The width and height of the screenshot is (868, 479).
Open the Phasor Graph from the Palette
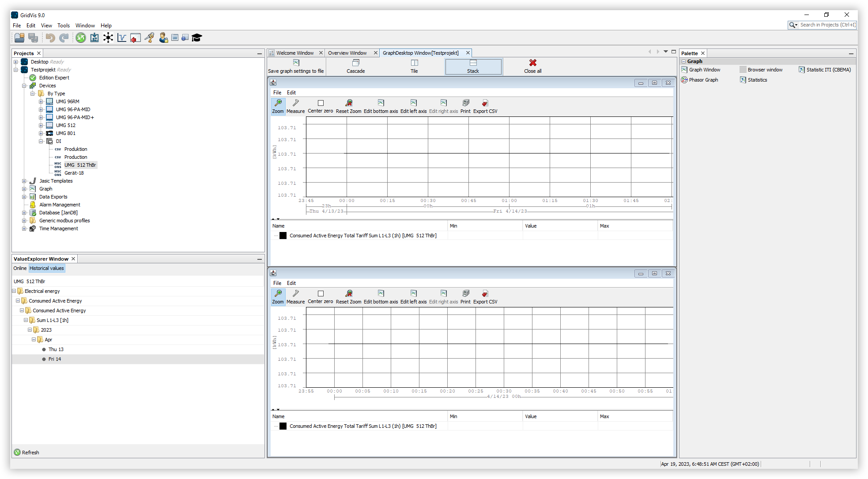click(x=702, y=79)
